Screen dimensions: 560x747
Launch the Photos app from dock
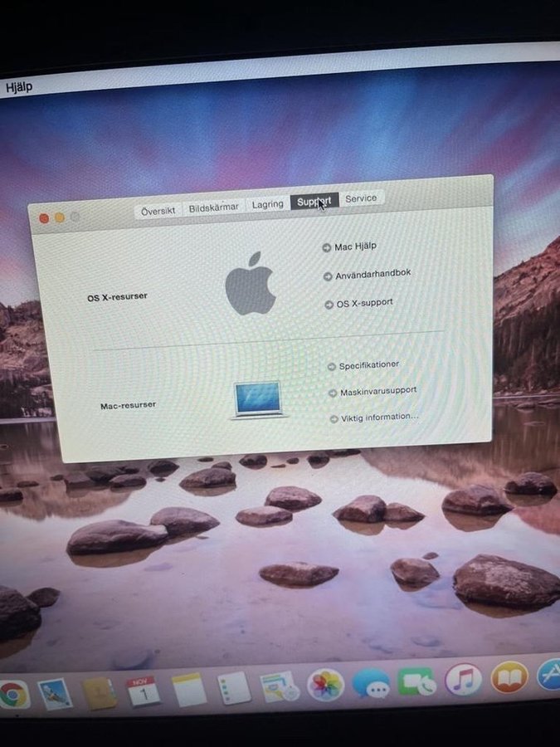pyautogui.click(x=325, y=685)
